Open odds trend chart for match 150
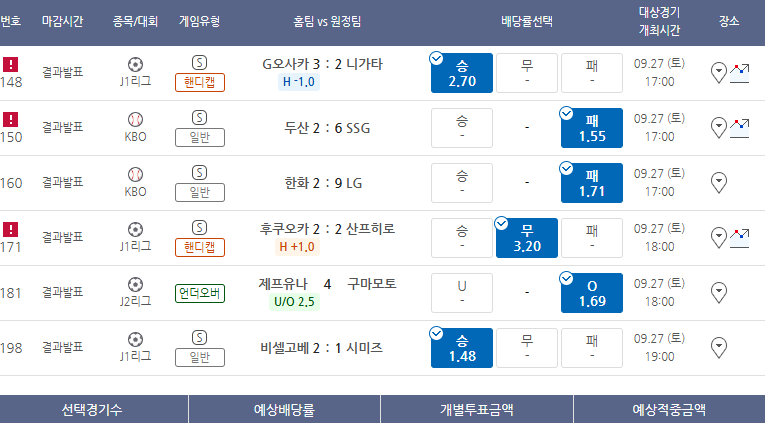The height and width of the screenshot is (423, 766). tap(740, 127)
